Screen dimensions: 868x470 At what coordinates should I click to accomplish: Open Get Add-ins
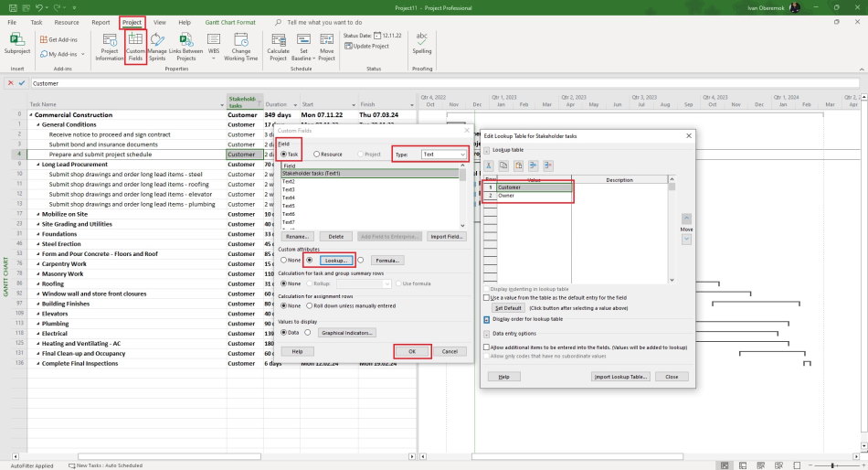tap(58, 40)
